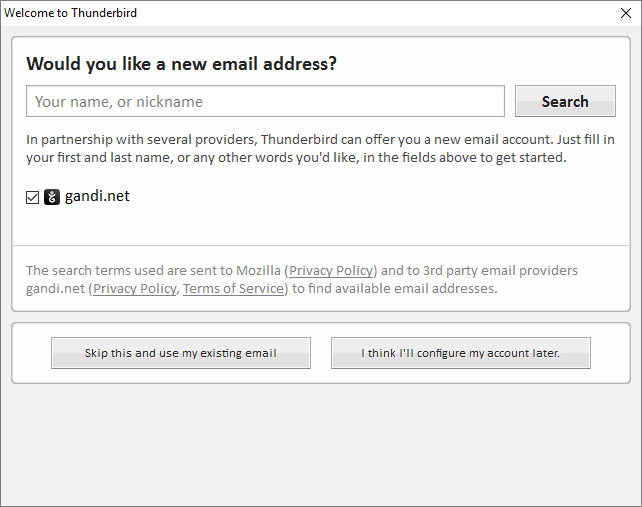The height and width of the screenshot is (507, 642).
Task: Uncheck the gandi.net provider checkbox
Action: click(x=33, y=198)
